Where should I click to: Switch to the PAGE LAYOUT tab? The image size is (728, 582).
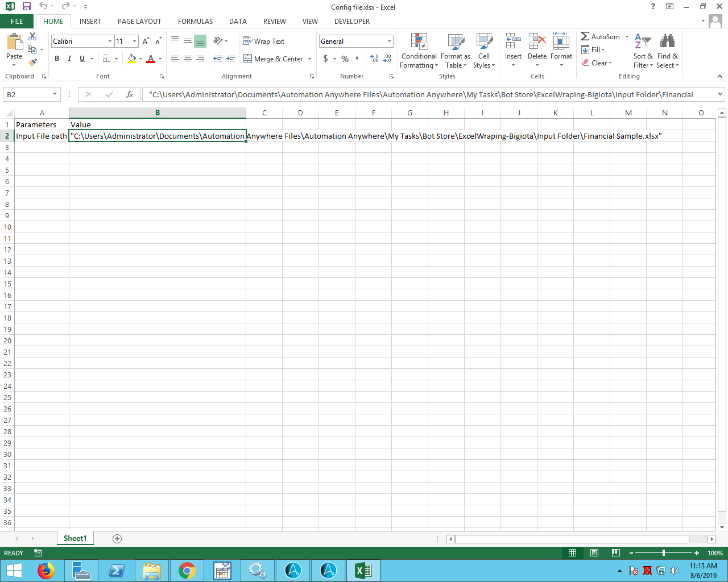tap(139, 22)
